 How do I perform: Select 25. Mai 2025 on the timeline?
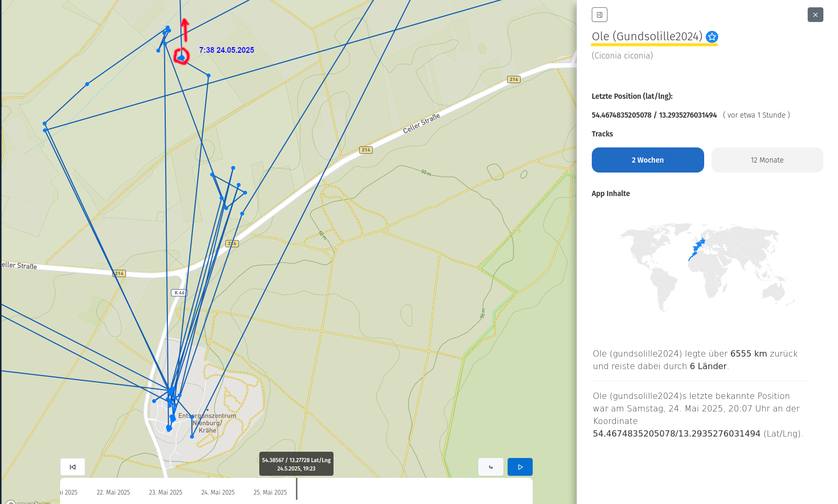pyautogui.click(x=270, y=492)
